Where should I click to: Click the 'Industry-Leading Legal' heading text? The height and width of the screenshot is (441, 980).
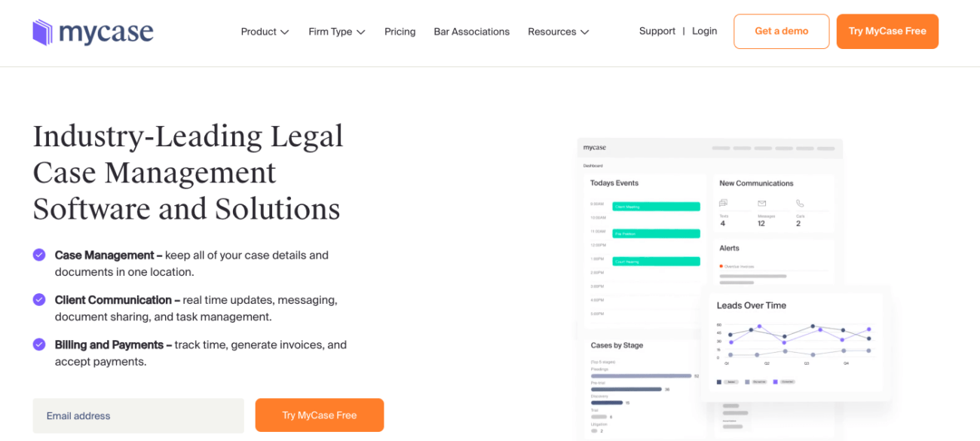[188, 136]
